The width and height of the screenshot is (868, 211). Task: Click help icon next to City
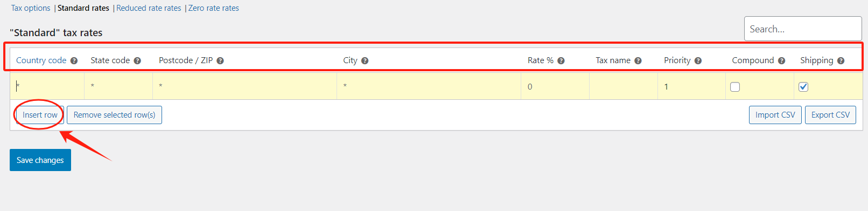click(365, 61)
